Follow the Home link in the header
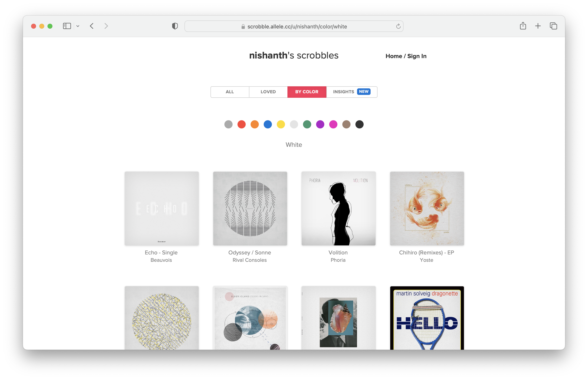 pyautogui.click(x=394, y=56)
